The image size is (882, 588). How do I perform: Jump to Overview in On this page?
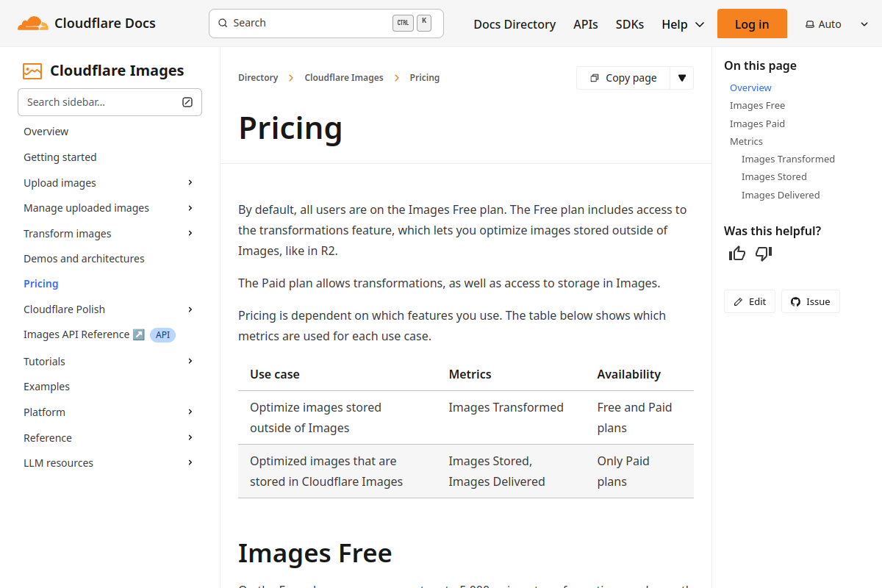click(x=750, y=87)
